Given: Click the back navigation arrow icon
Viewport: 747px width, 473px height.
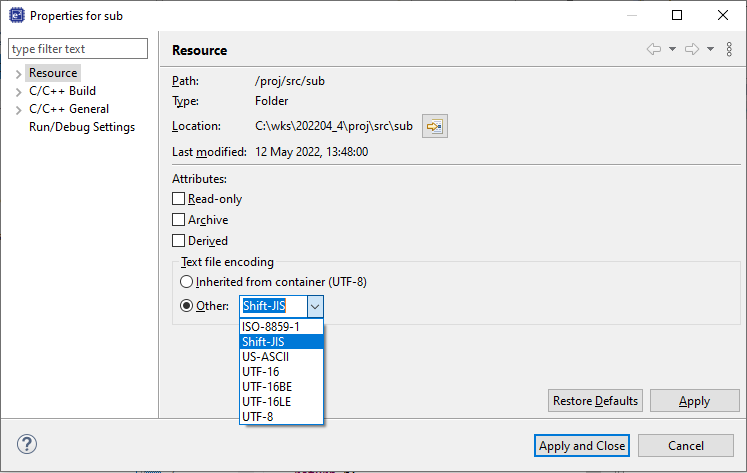Looking at the screenshot, I should 654,49.
